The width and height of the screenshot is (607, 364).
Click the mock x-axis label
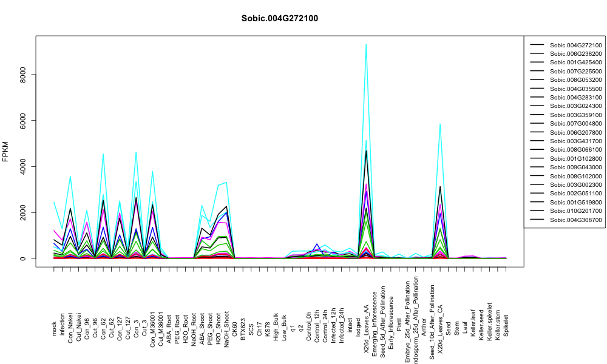54,329
